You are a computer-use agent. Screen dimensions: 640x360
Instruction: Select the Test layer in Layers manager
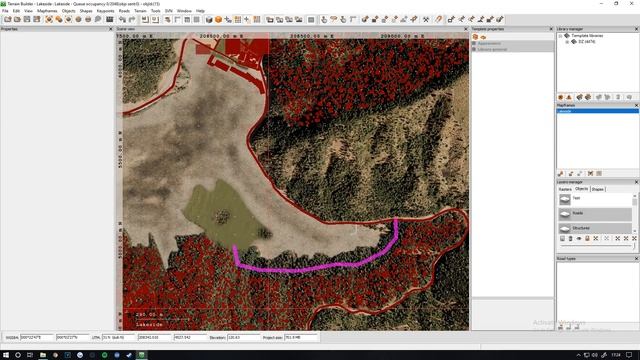(x=595, y=199)
